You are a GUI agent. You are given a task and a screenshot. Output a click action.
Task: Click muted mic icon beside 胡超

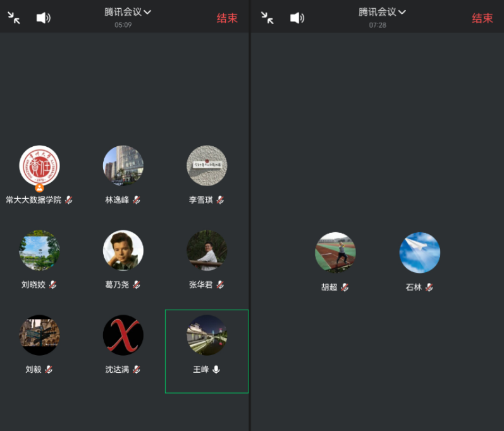(x=345, y=287)
